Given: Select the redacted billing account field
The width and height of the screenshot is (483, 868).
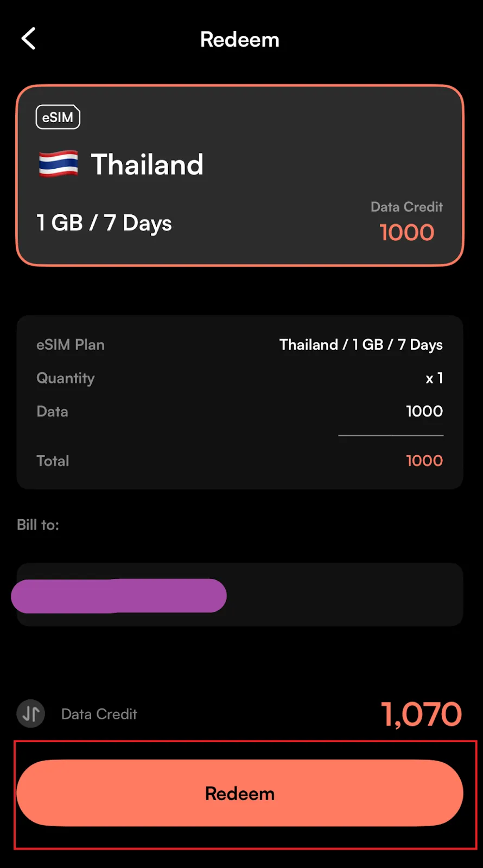Looking at the screenshot, I should 119,596.
